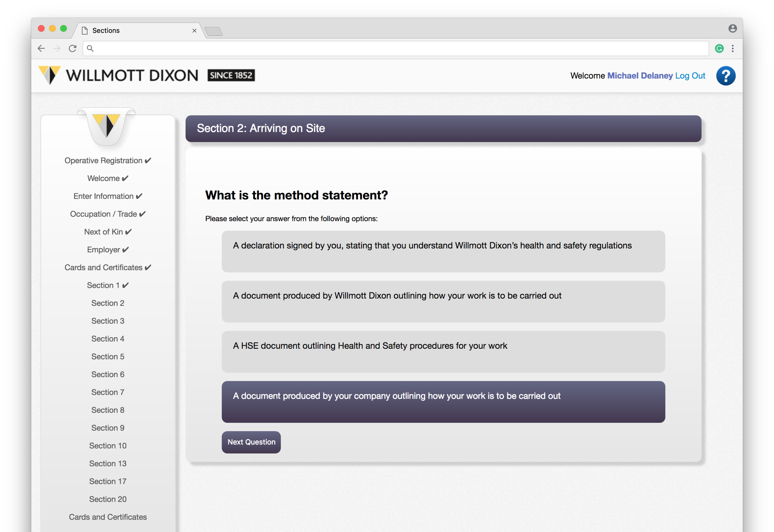Click the Log Out link
774x532 pixels.
pos(690,76)
